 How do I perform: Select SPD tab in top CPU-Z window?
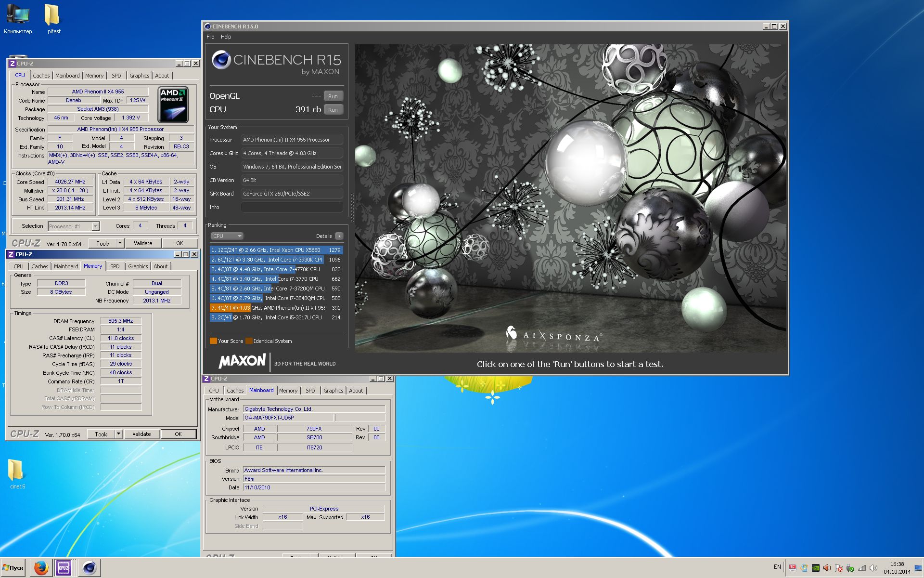pyautogui.click(x=116, y=76)
